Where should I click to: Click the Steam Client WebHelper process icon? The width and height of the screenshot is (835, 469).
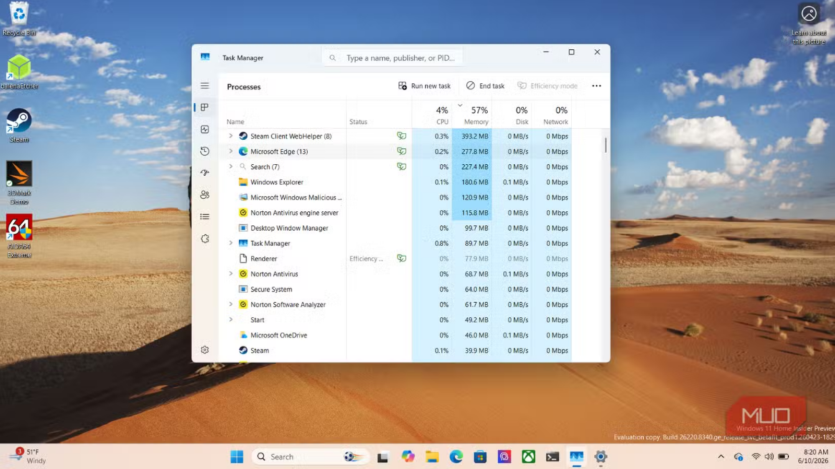(243, 136)
